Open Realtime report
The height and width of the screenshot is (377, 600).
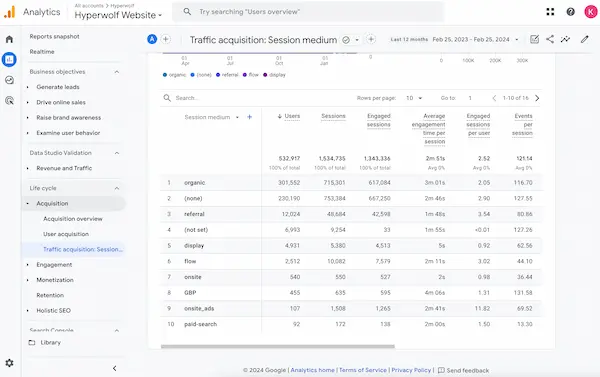coord(42,52)
